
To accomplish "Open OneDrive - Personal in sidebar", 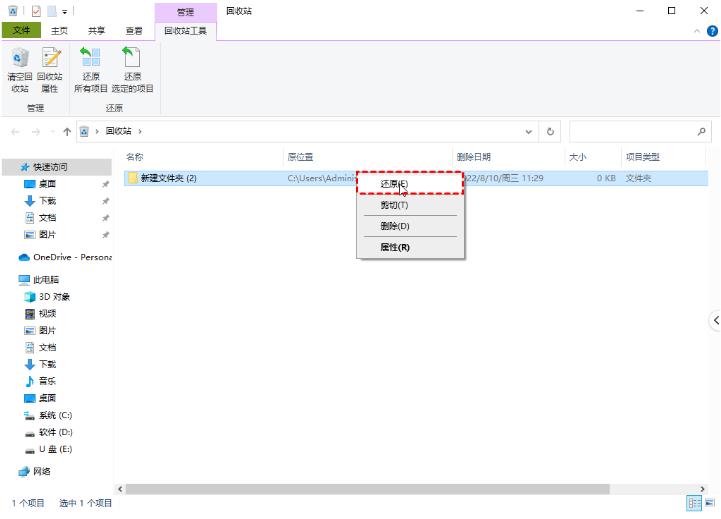I will 65,257.
